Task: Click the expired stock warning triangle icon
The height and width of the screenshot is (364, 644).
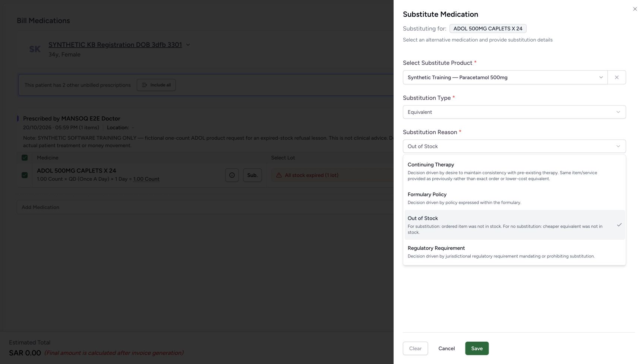Action: click(279, 175)
